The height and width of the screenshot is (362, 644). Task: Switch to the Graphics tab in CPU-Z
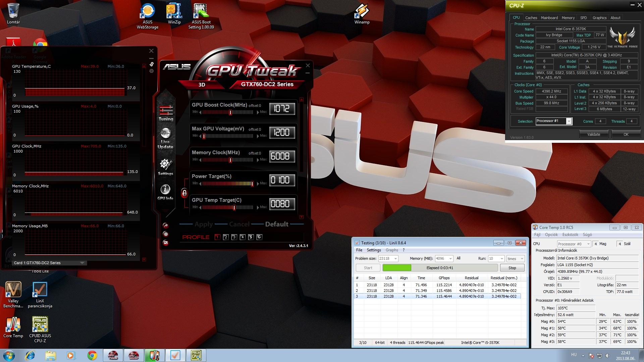599,18
